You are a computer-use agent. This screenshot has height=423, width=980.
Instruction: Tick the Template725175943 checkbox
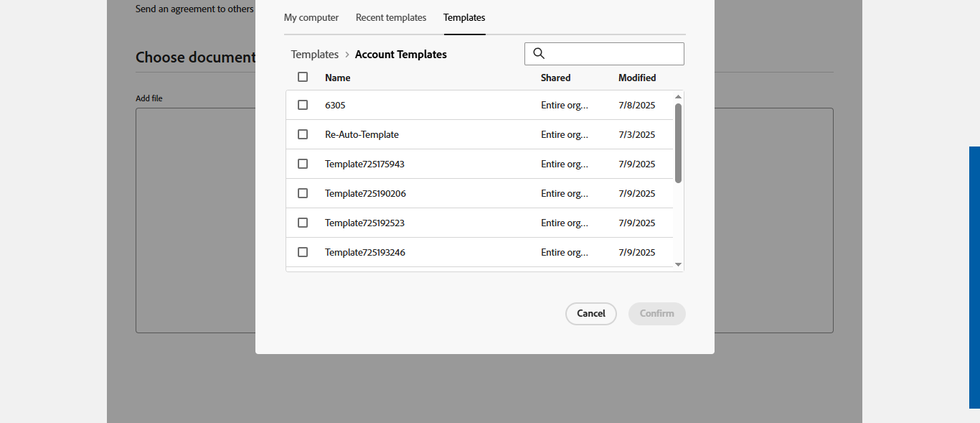click(303, 164)
